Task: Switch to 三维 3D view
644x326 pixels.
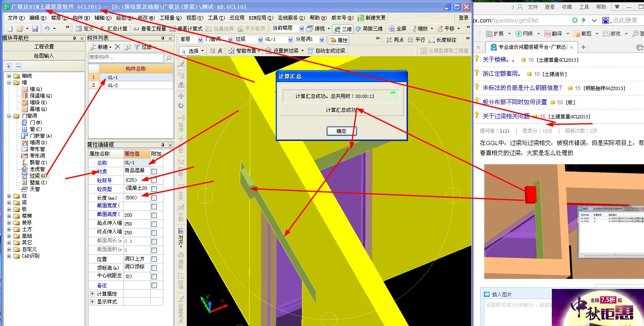Action: pyautogui.click(x=343, y=28)
